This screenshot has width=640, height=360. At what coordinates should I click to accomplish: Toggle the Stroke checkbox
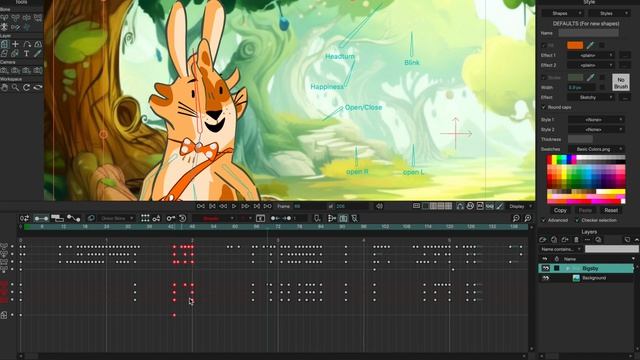click(544, 77)
